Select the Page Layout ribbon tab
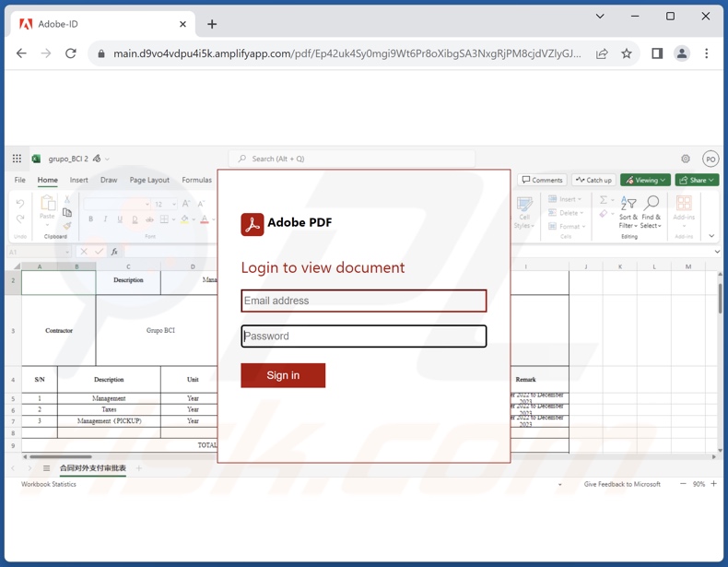The width and height of the screenshot is (728, 567). pos(149,180)
